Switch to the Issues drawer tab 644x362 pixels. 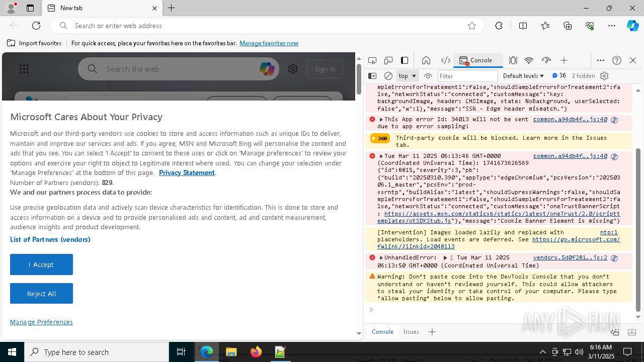411,332
